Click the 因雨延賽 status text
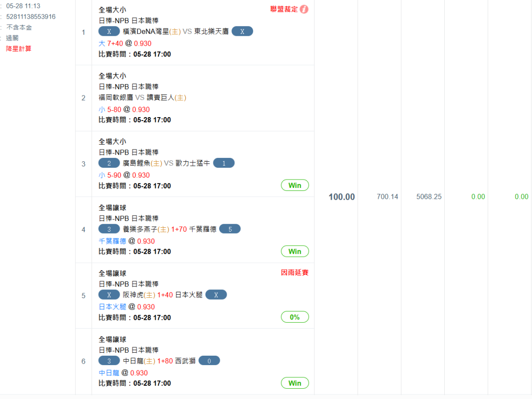This screenshot has width=532, height=399. point(295,273)
